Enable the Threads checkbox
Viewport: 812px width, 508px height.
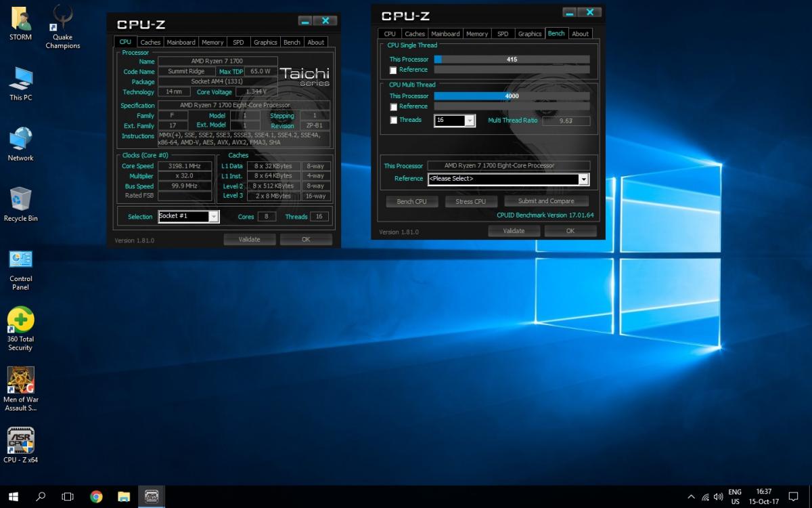[393, 120]
